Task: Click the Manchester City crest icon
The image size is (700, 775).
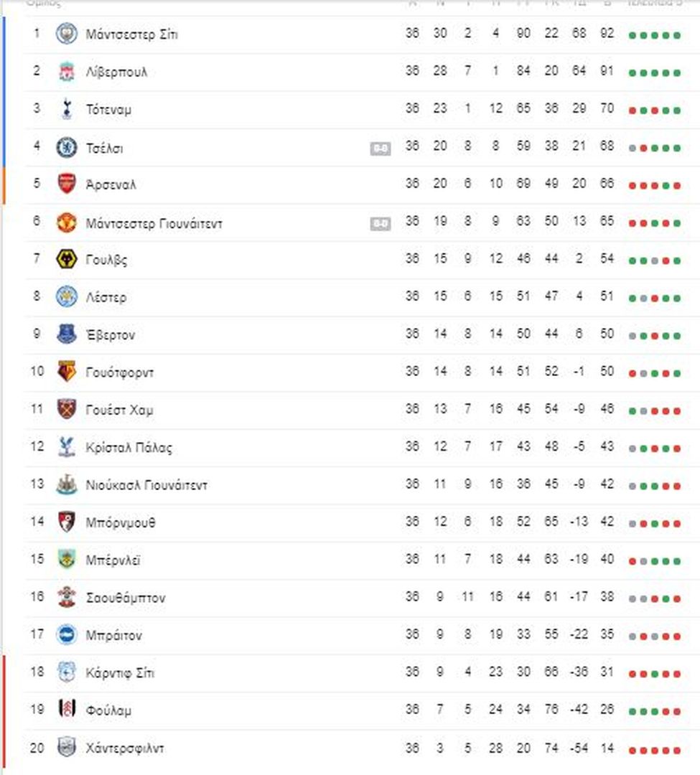Action: point(66,34)
